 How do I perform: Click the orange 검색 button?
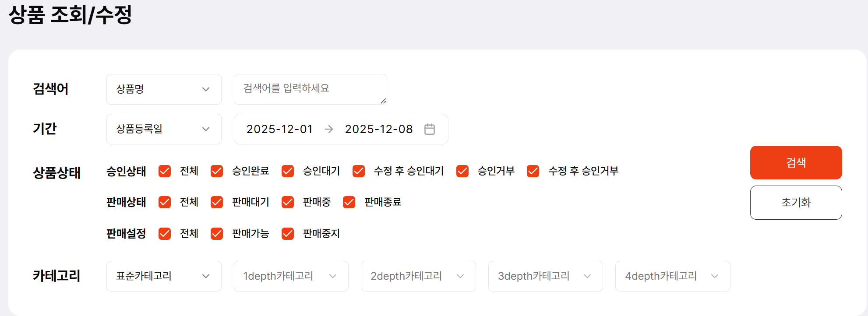796,162
